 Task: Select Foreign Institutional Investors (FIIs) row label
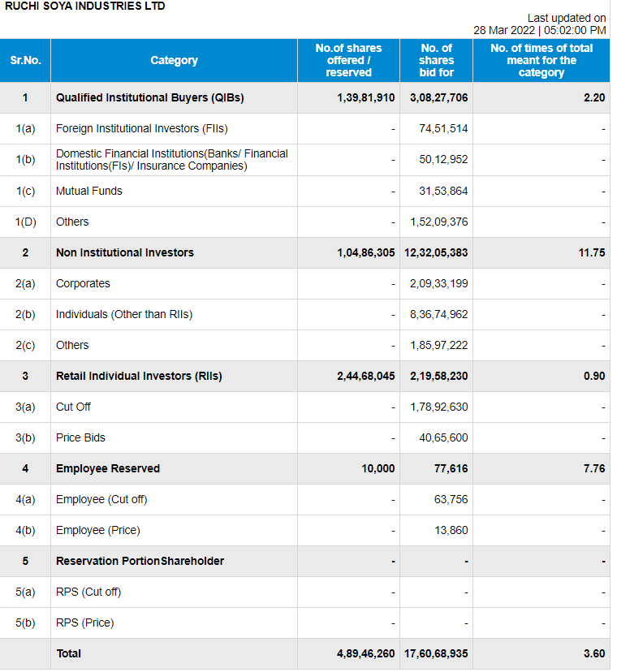(141, 128)
